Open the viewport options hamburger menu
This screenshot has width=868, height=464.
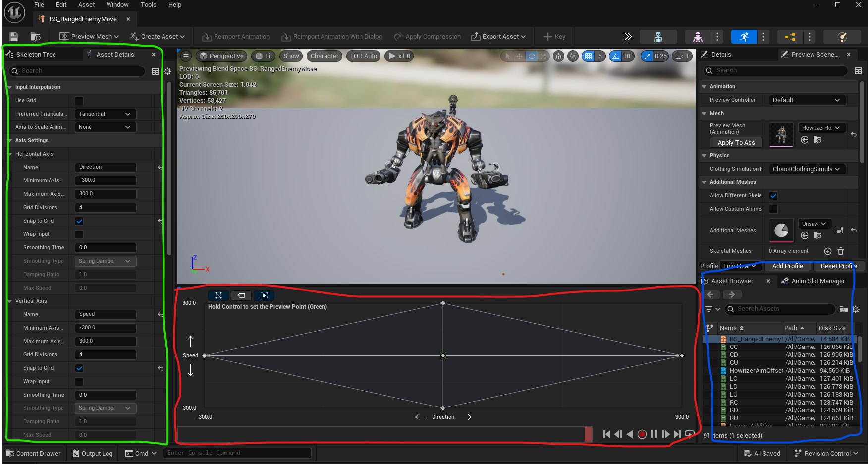186,56
